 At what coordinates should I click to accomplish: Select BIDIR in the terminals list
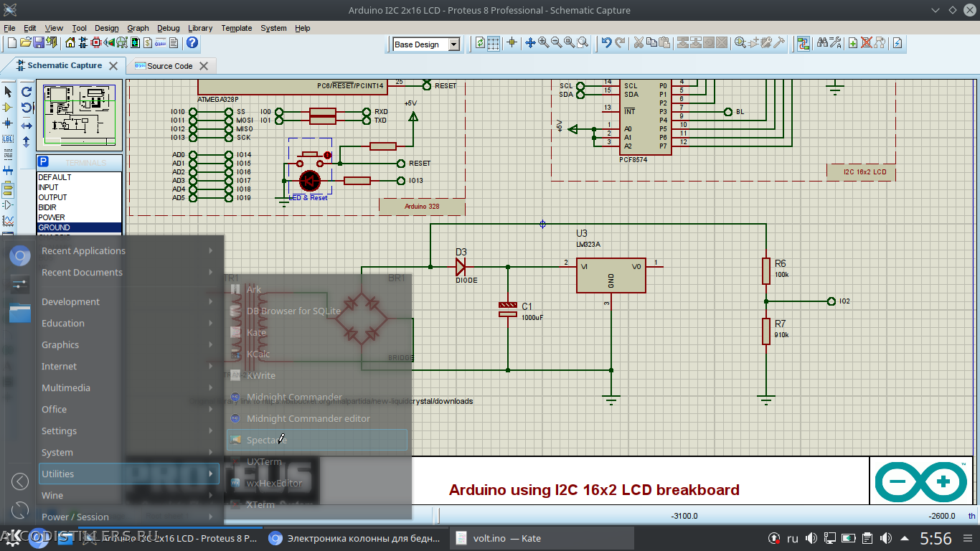point(80,207)
